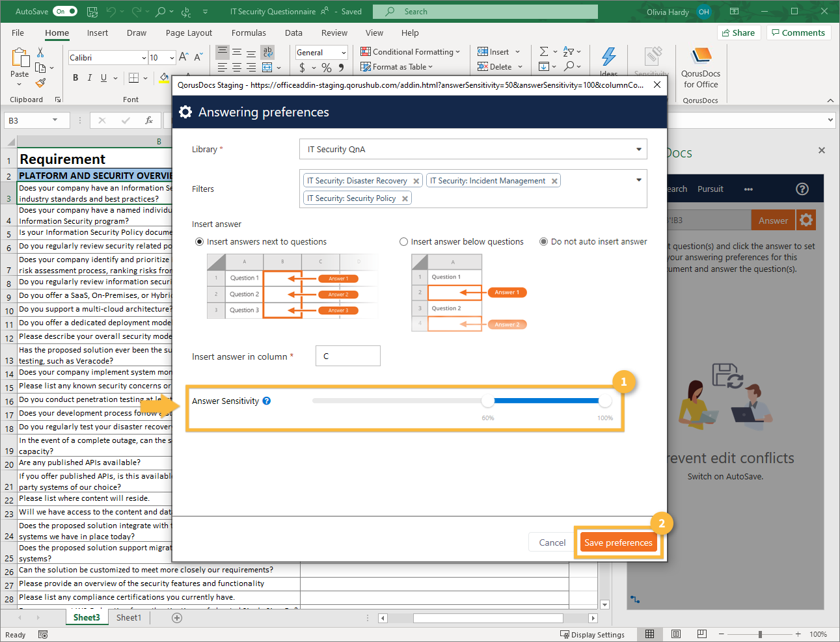Click the Borders icon
This screenshot has width=840, height=642.
coord(133,78)
